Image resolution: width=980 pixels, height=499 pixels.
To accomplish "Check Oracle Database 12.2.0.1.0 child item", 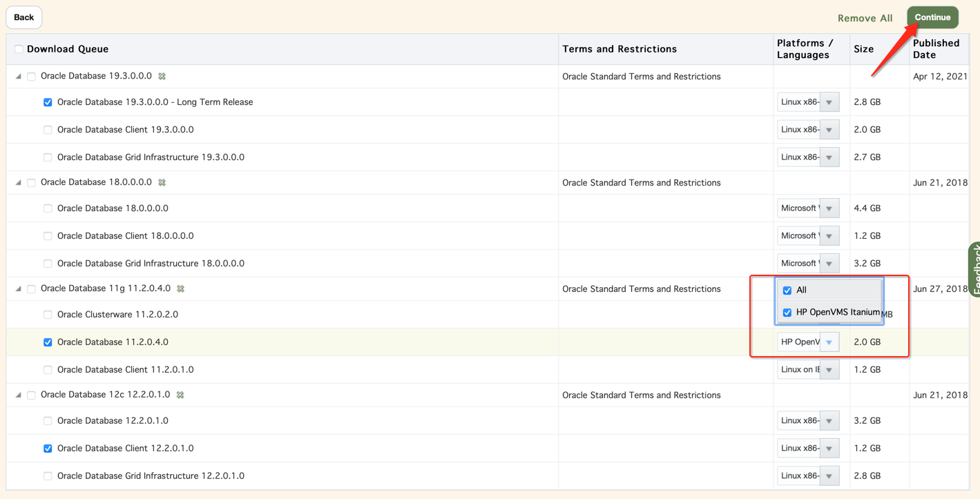I will pyautogui.click(x=48, y=421).
